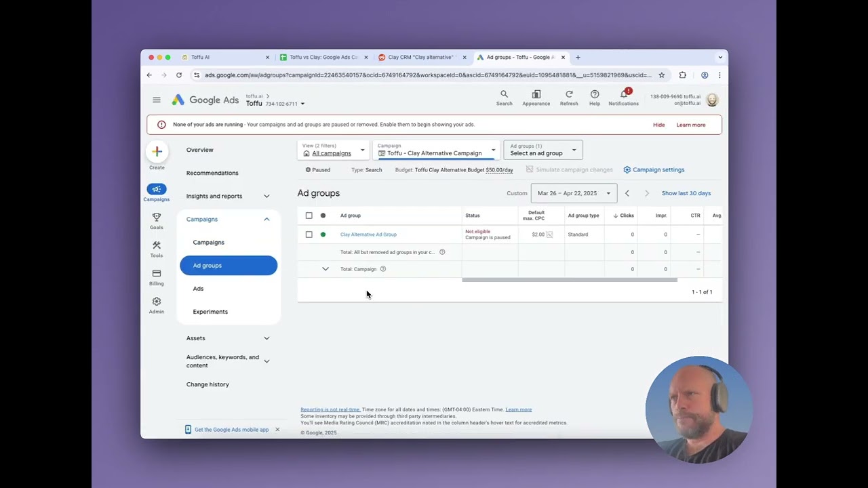Open the All campaigns view dropdown

(334, 150)
